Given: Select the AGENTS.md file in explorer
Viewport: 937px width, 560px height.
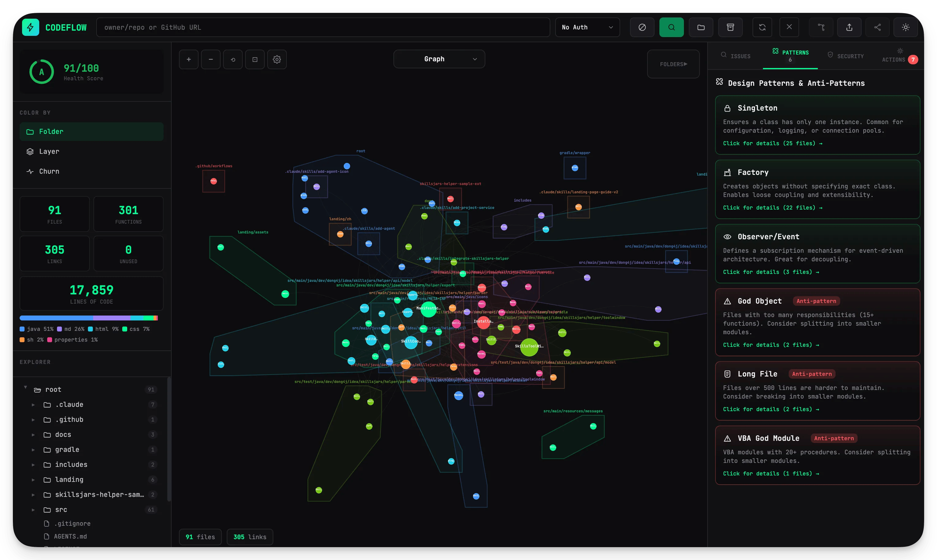Looking at the screenshot, I should pyautogui.click(x=70, y=537).
